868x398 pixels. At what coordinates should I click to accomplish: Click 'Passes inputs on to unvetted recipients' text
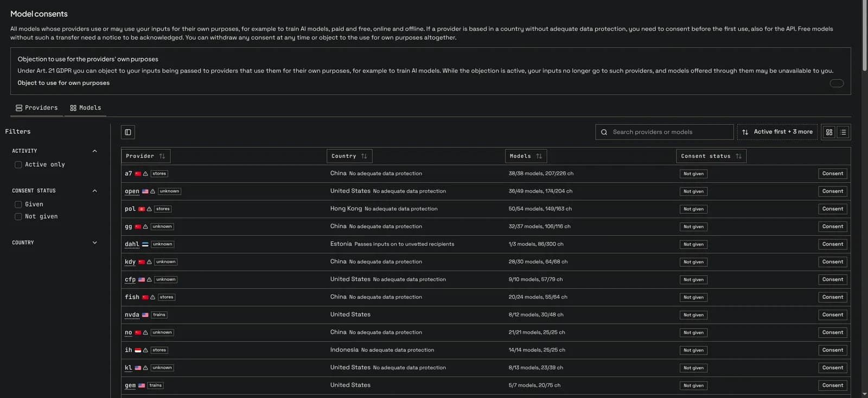404,244
